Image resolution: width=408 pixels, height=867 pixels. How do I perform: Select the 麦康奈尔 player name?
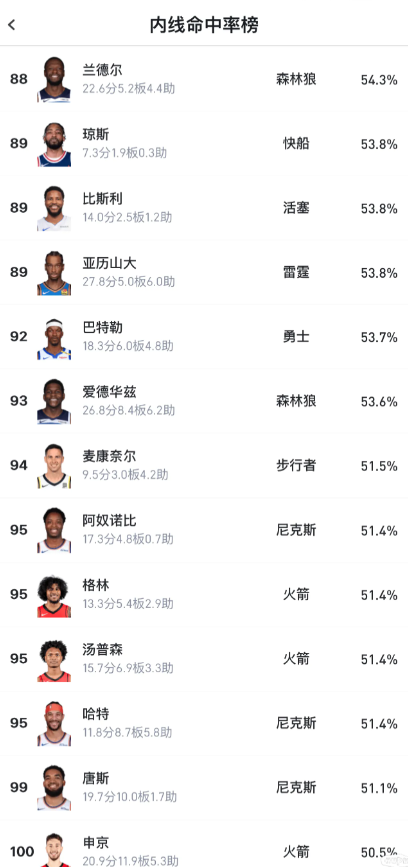coord(109,457)
